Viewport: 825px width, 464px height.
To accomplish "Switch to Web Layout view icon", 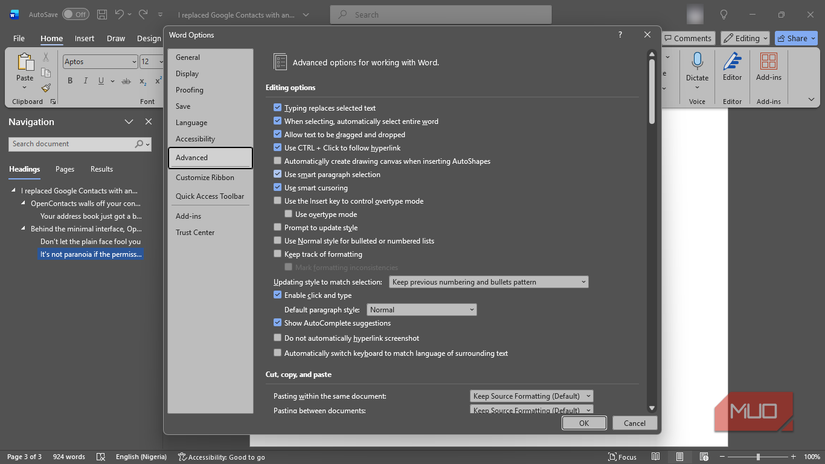I will (704, 457).
